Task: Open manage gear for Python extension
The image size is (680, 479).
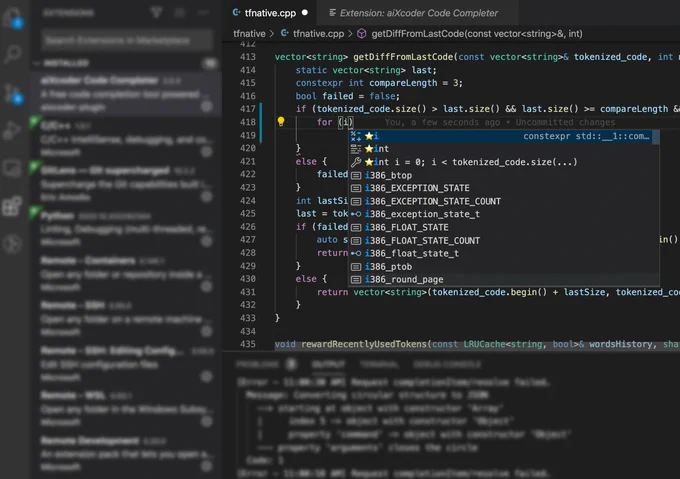Action: (207, 241)
